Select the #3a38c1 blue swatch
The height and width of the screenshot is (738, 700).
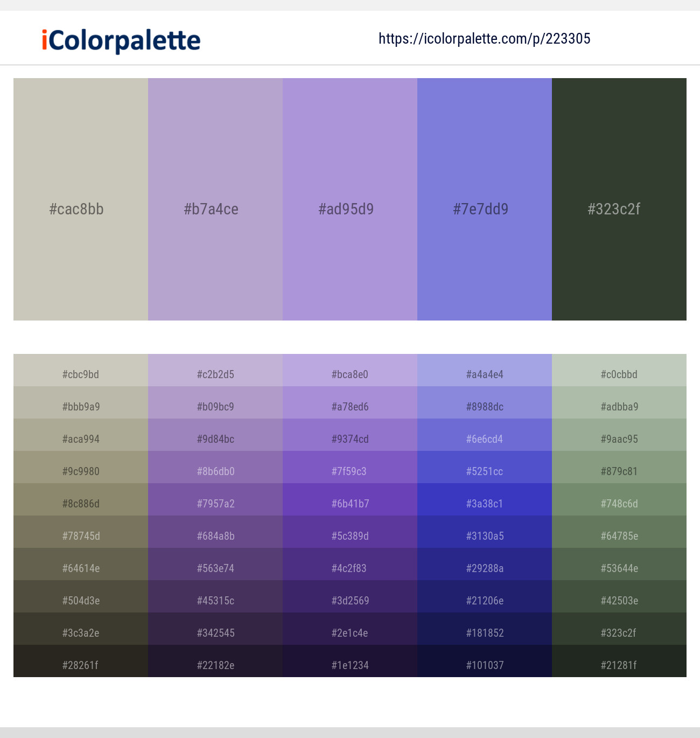[484, 504]
